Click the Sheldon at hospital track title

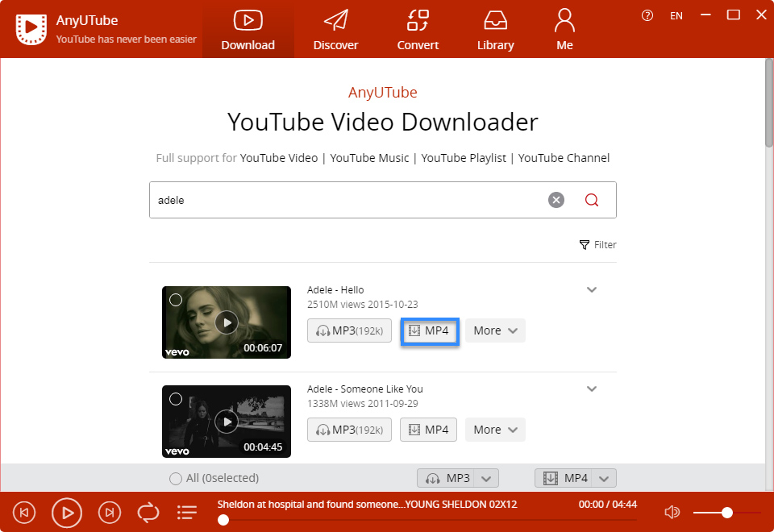pos(367,505)
